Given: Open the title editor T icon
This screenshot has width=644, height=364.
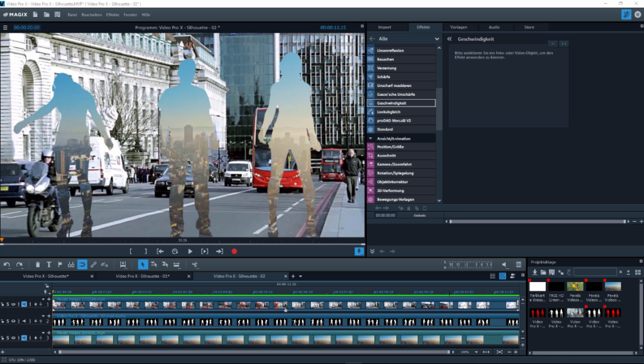Looking at the screenshot, I should tap(49, 264).
